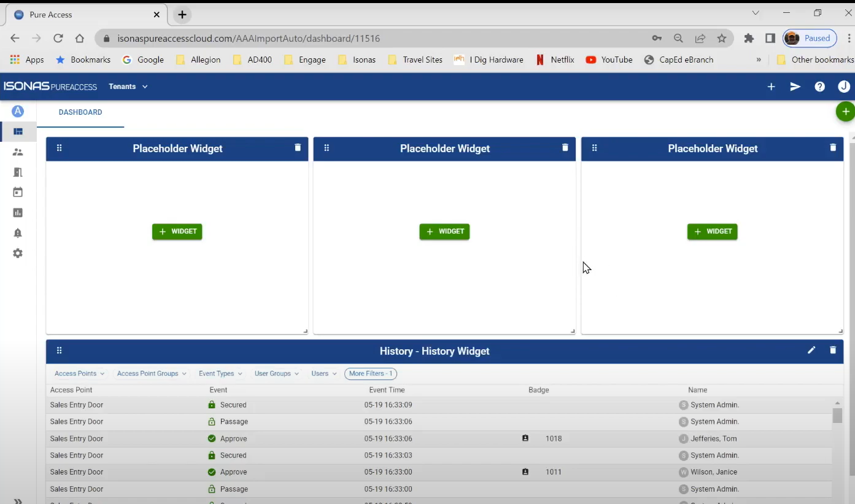Image resolution: width=855 pixels, height=504 pixels.
Task: Open the Access Points door icon in sidebar
Action: [18, 173]
